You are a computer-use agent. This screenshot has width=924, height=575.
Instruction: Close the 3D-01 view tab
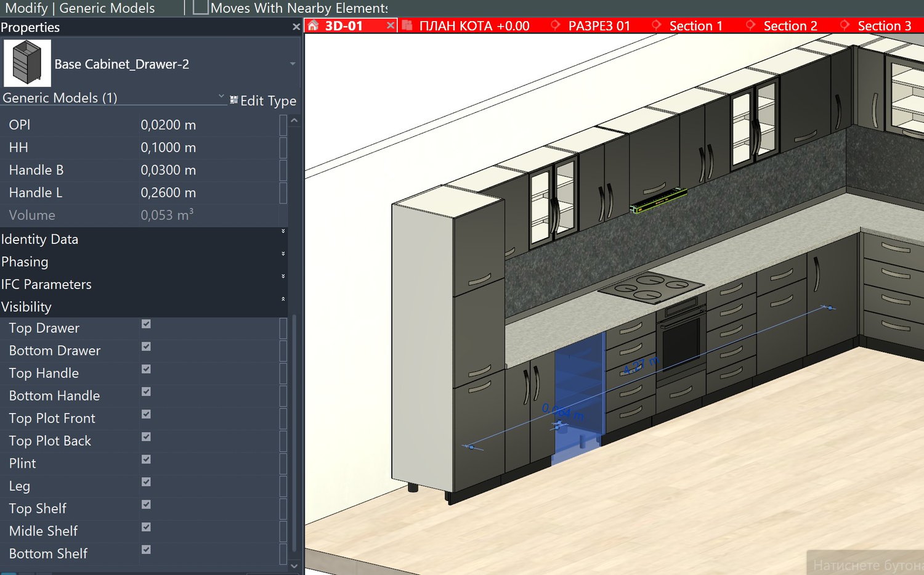tap(390, 25)
